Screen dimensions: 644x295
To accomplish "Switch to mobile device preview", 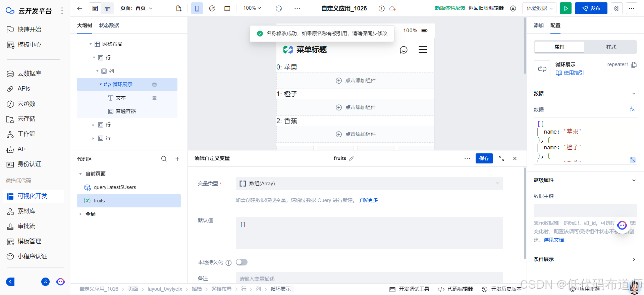I will point(197,8).
